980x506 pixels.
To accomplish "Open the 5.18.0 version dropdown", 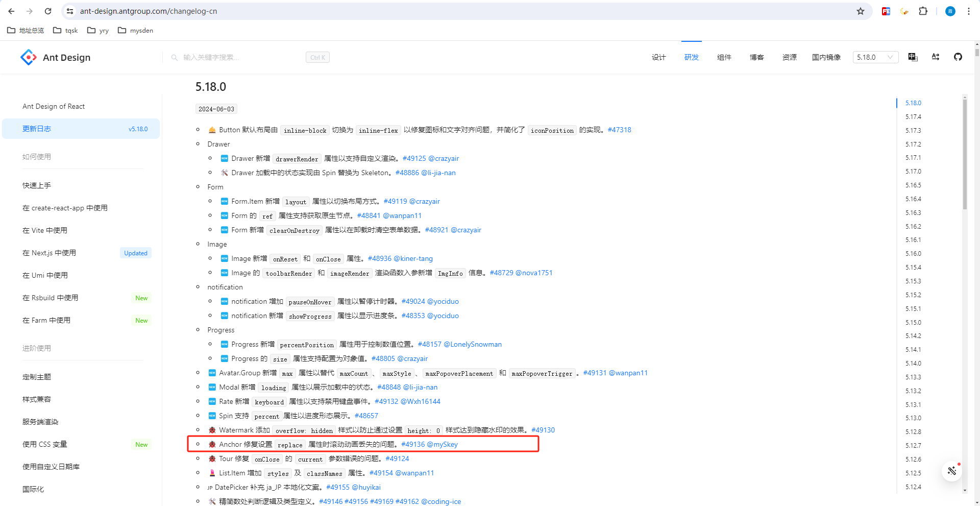I will tap(875, 57).
